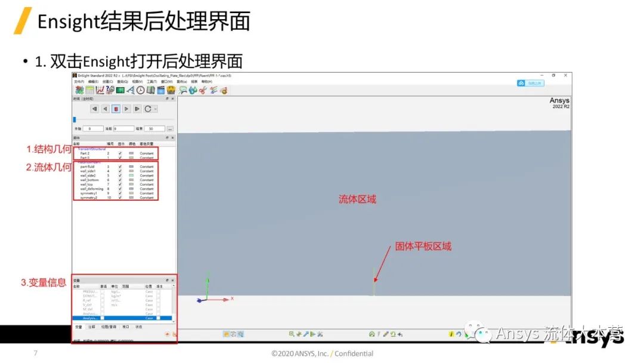Click the orange moving particle icon
Image resolution: width=644 pixels, height=363 pixels.
click(224, 90)
